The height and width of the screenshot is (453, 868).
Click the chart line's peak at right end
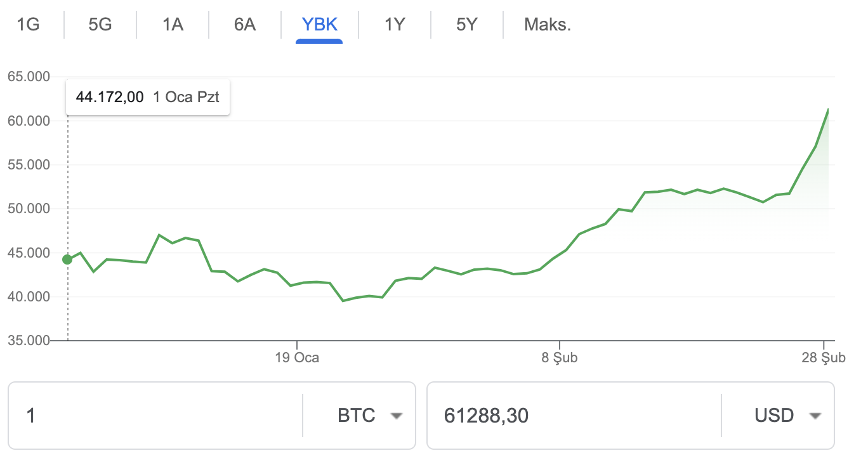coord(828,110)
